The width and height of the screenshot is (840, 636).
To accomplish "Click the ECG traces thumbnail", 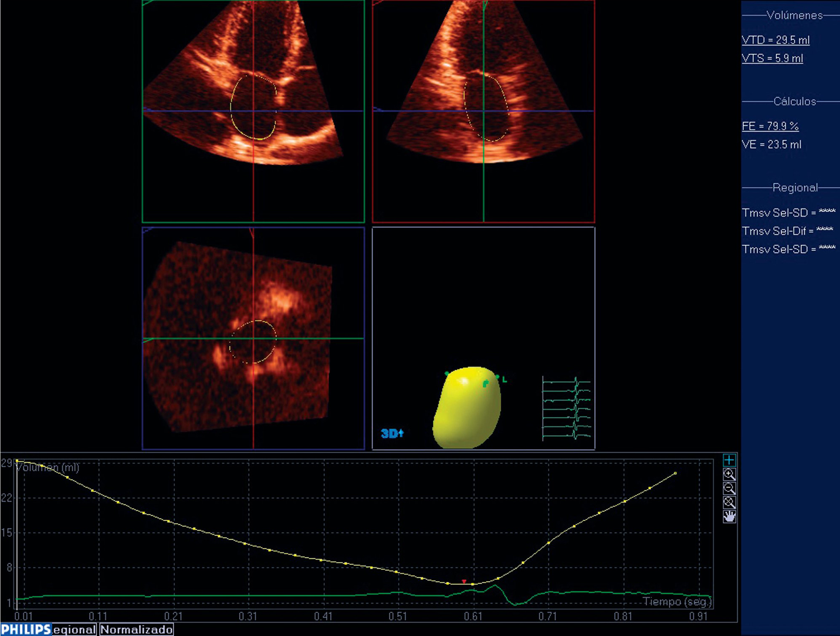I will click(566, 409).
